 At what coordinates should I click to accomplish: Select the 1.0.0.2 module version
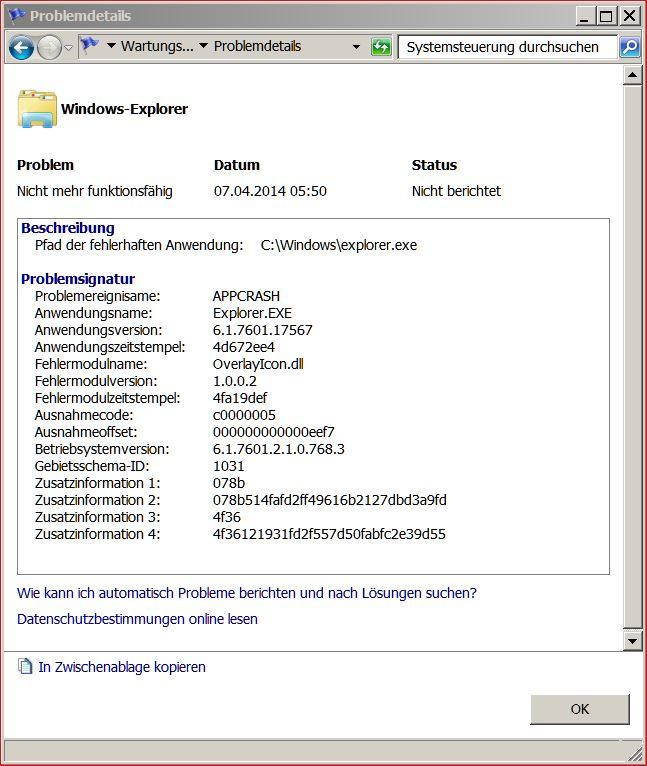pos(235,381)
